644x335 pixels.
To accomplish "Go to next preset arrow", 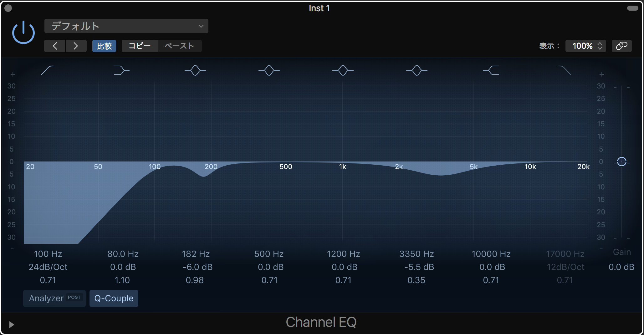I will point(76,46).
